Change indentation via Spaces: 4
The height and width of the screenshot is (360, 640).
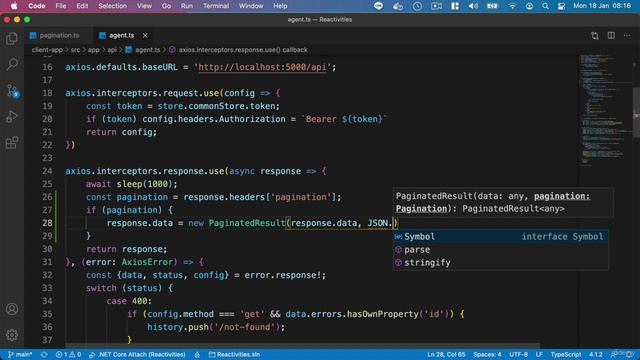click(x=487, y=354)
